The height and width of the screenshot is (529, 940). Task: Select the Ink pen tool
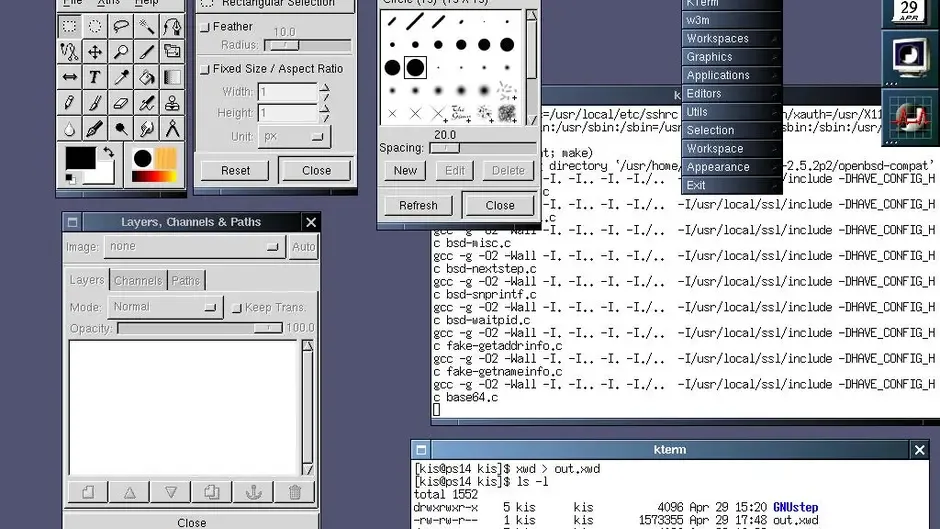click(95, 129)
